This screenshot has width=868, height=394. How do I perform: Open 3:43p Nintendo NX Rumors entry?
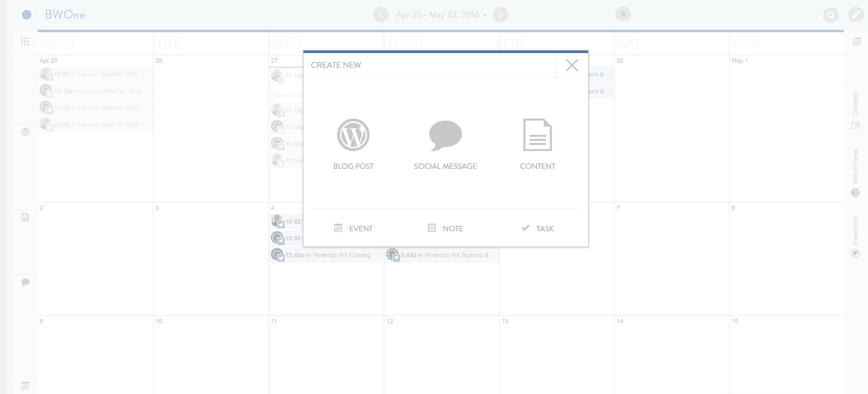pos(442,255)
